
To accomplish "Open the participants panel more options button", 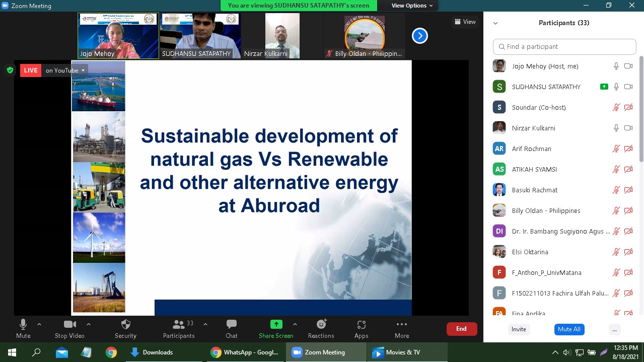I will [614, 329].
